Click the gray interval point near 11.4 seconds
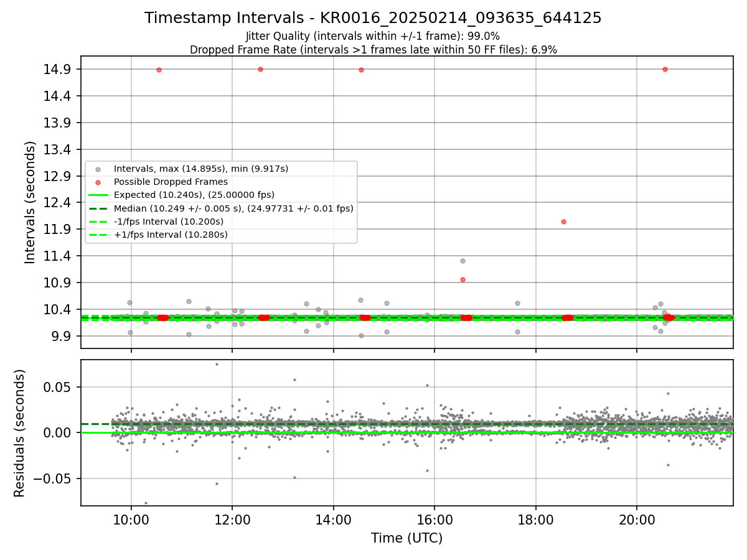Viewport: 747px width, 560px height. [463, 261]
